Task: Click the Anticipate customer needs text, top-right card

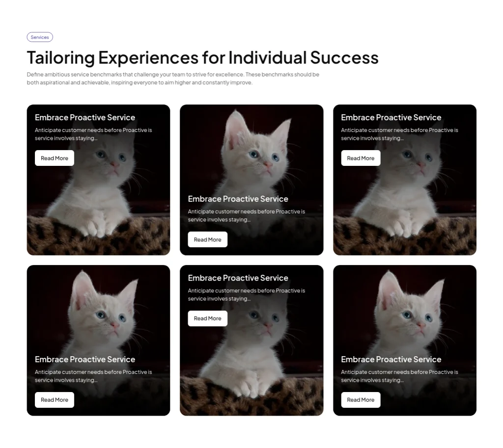Action: 399,134
